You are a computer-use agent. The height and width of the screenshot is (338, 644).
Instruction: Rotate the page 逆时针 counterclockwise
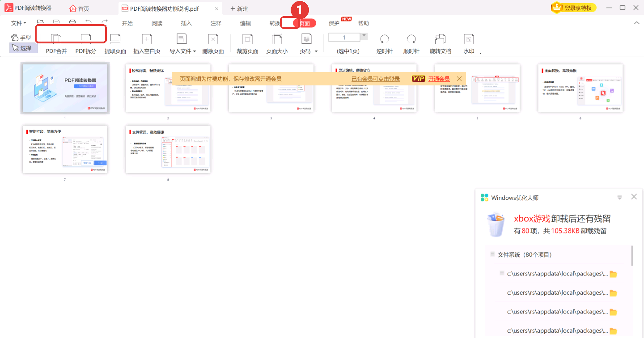coord(385,44)
